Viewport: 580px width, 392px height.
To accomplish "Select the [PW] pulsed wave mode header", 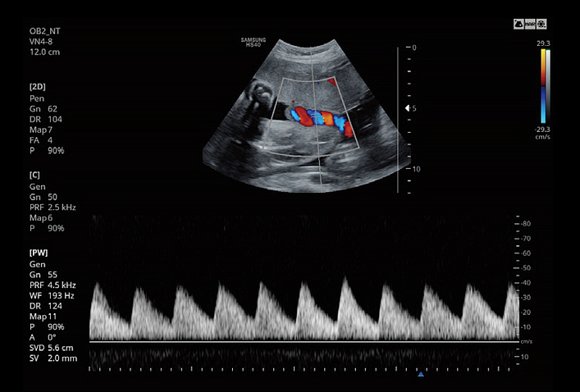I will (x=38, y=253).
